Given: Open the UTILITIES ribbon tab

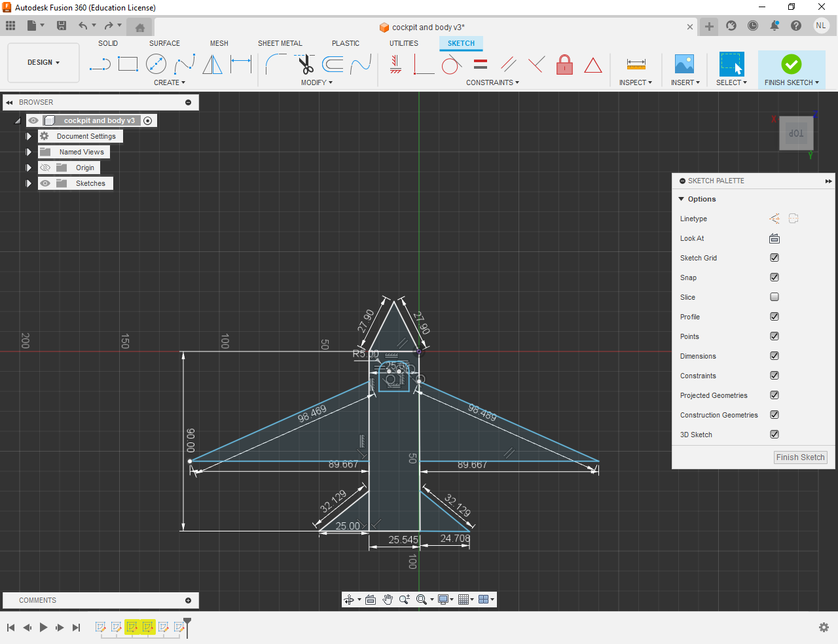Looking at the screenshot, I should [x=403, y=43].
